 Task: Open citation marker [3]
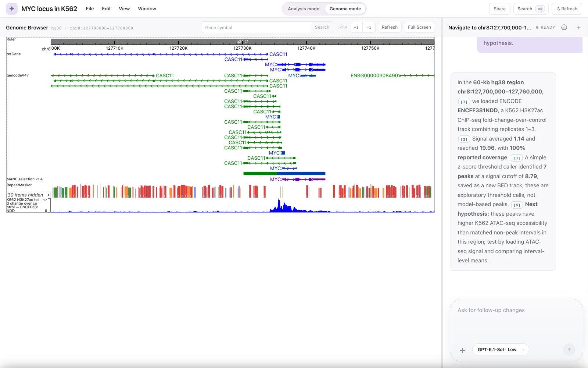[x=517, y=158]
